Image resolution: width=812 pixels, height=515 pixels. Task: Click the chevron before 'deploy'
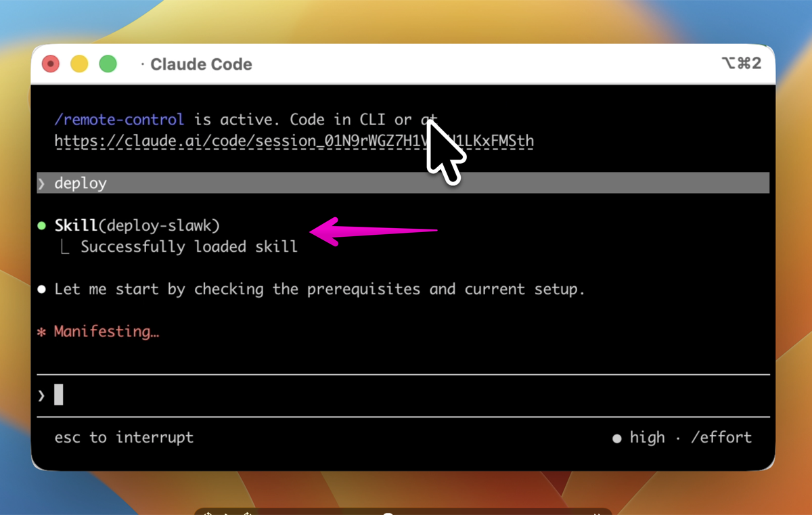(42, 183)
